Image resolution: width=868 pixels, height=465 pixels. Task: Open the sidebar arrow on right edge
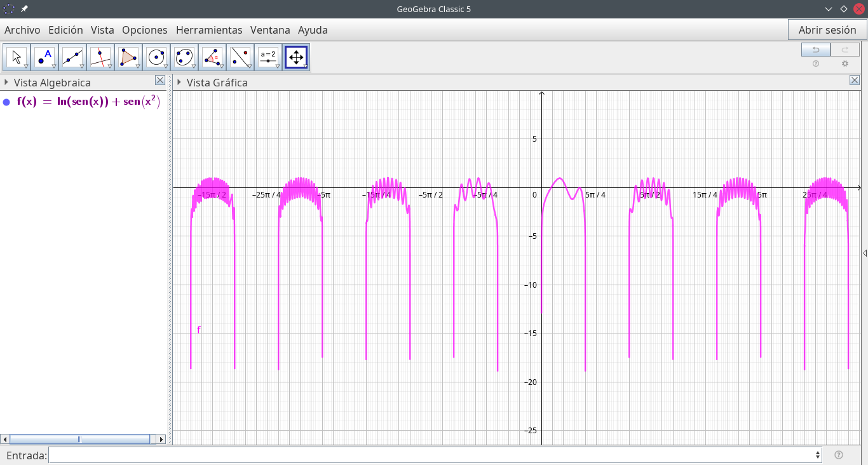[x=865, y=253]
